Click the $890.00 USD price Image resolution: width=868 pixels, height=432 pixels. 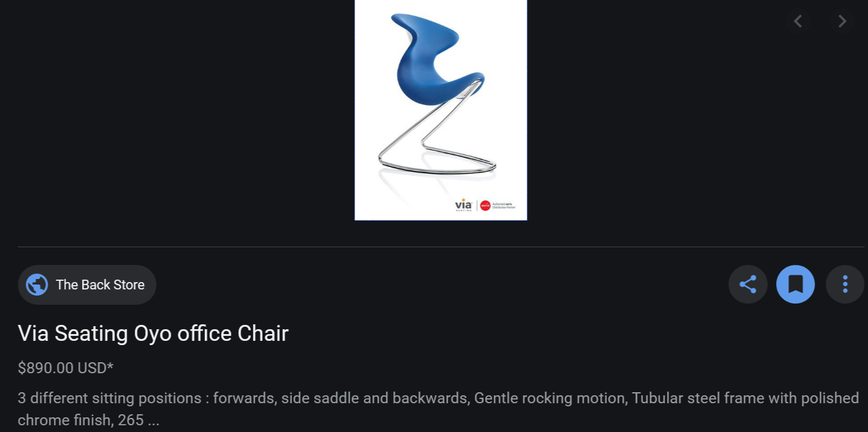pos(62,368)
